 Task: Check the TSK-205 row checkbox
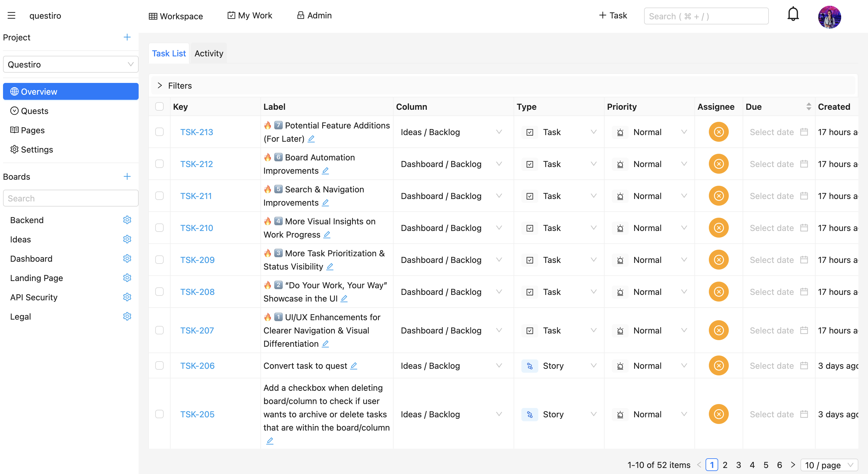(x=159, y=414)
